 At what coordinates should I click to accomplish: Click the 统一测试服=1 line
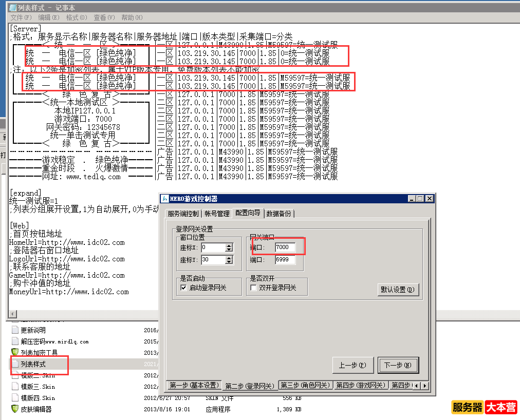33,201
